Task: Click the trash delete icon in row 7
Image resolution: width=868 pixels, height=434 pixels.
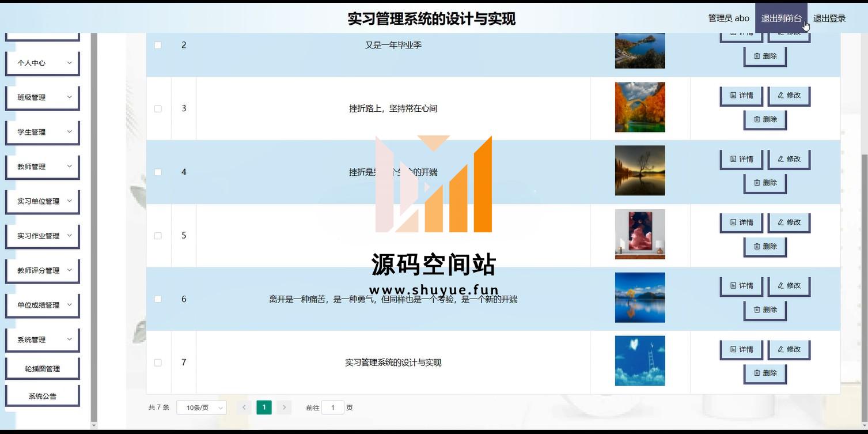Action: (765, 373)
